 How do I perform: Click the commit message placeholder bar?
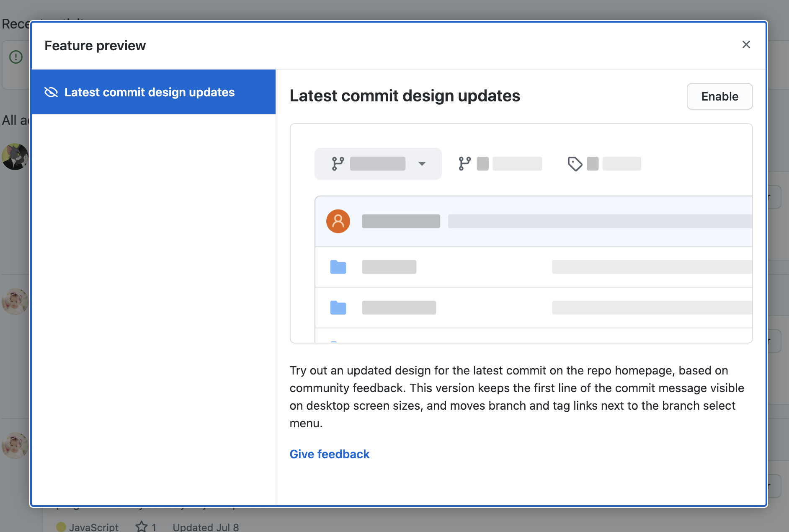(x=599, y=221)
